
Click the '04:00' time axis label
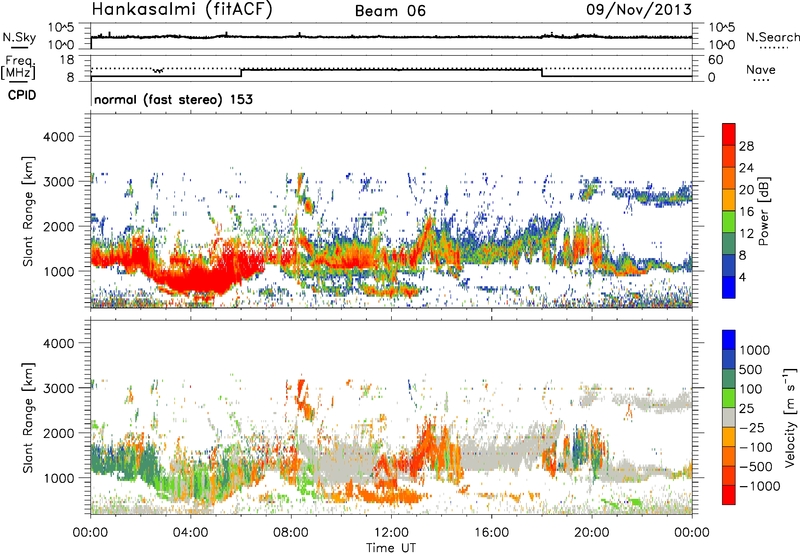(x=190, y=533)
